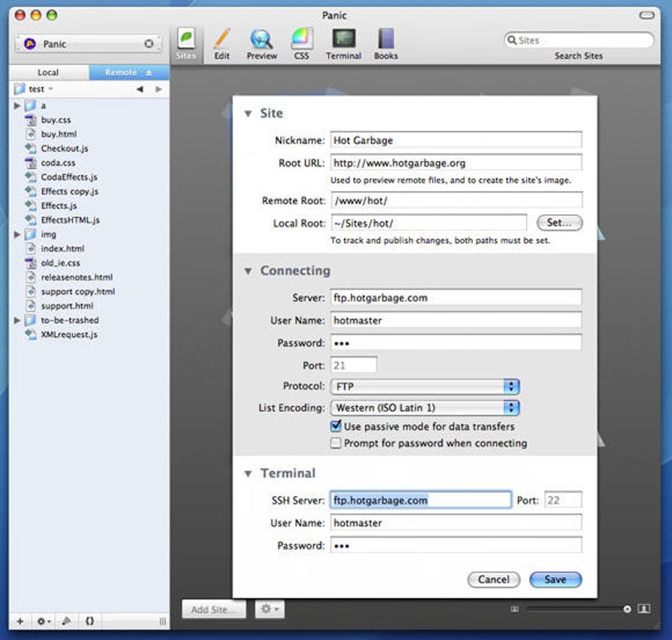Click the Remote Root field
Screen dimensions: 672x640
click(456, 200)
